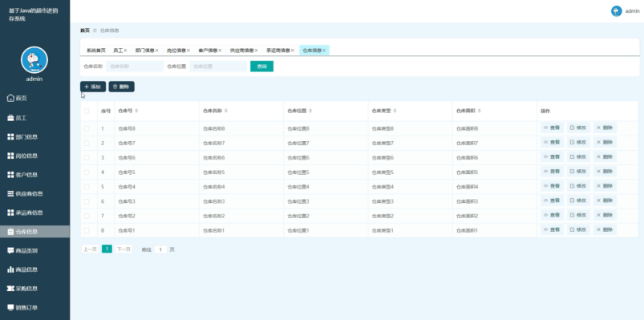Navigate to 承运商信息 in the sidebar

[x=25, y=213]
